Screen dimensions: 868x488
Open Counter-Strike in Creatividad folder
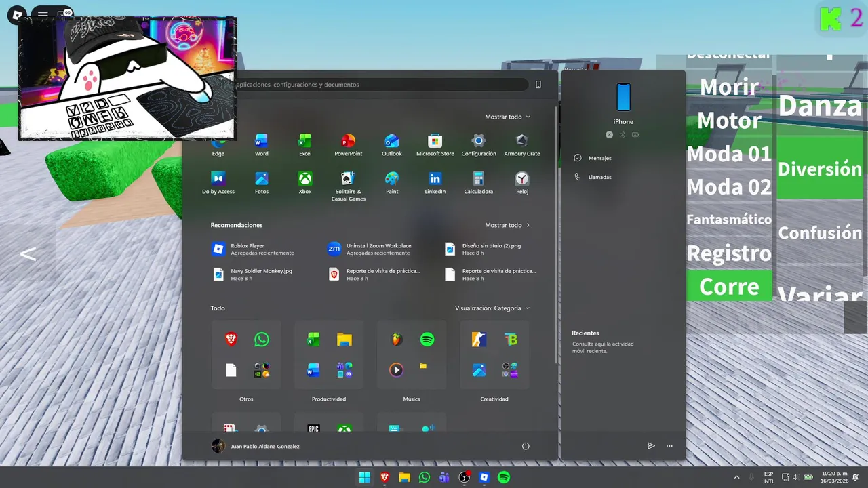pyautogui.click(x=479, y=340)
